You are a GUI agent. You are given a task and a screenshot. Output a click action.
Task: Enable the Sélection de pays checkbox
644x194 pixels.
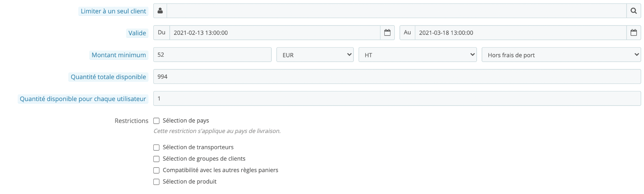(x=156, y=121)
